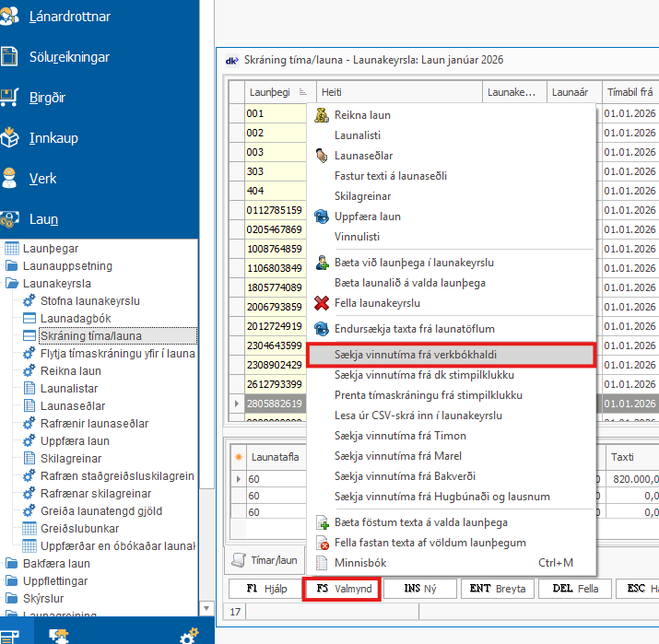This screenshot has width=659, height=644.
Task: Click the settings gear icon at bottom
Action: (x=188, y=635)
